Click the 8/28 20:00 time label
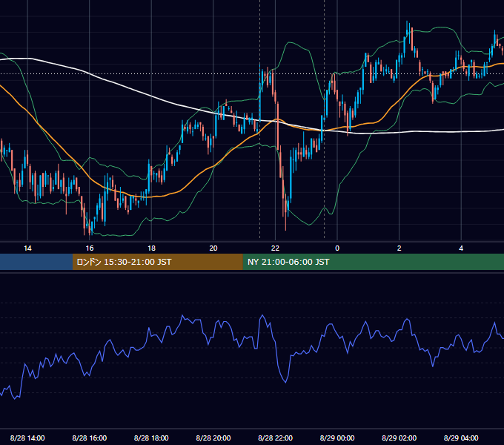504x445 pixels. [213, 438]
